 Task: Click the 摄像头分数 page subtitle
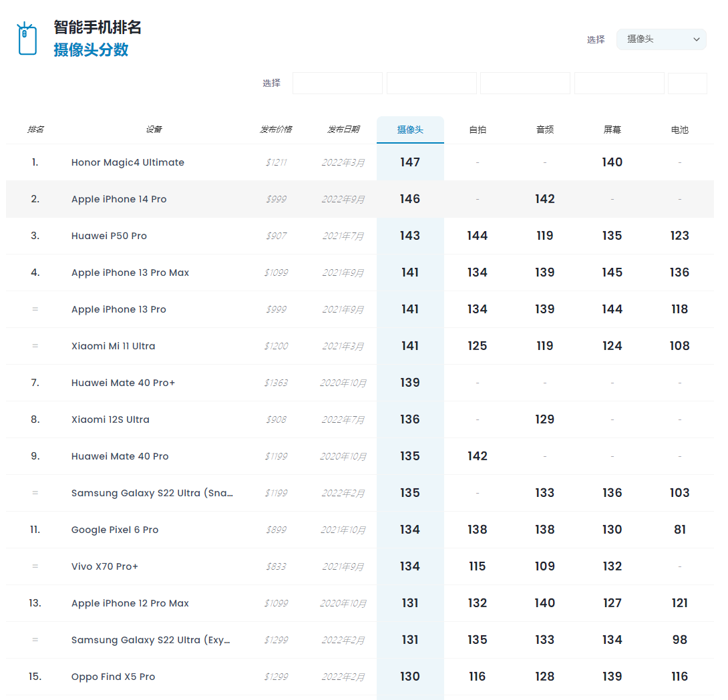click(91, 49)
